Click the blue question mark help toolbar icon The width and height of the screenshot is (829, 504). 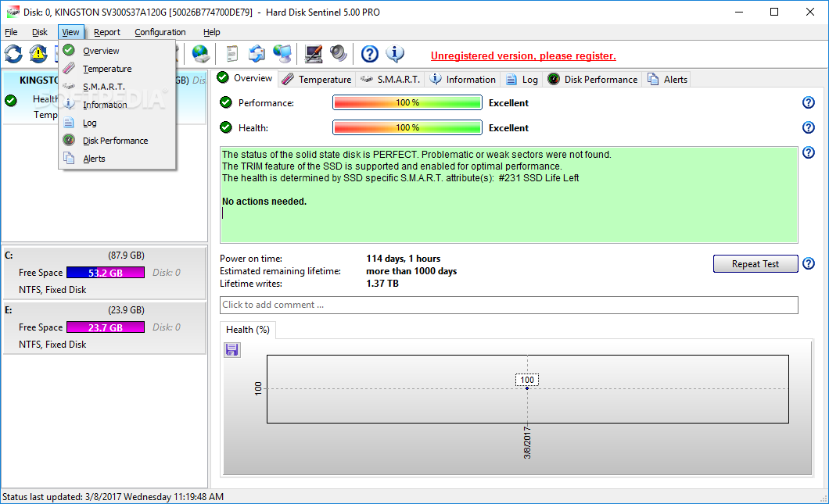[x=370, y=53]
